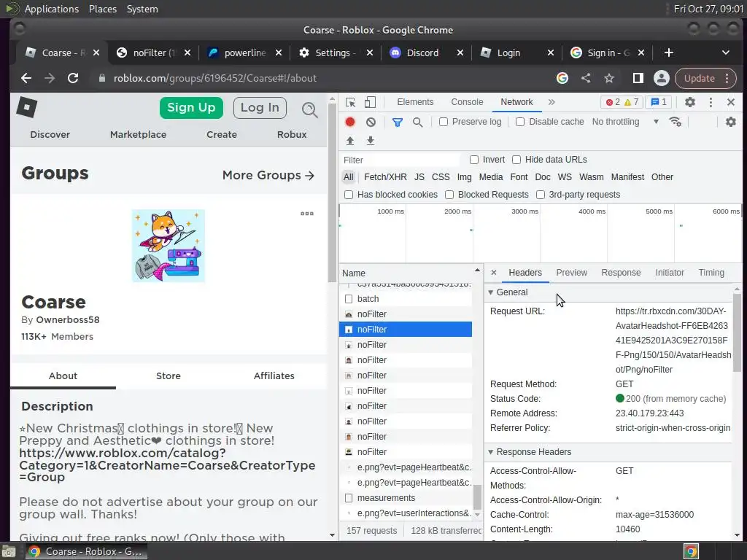The height and width of the screenshot is (560, 747).
Task: Open the No throttling dropdown
Action: click(625, 122)
